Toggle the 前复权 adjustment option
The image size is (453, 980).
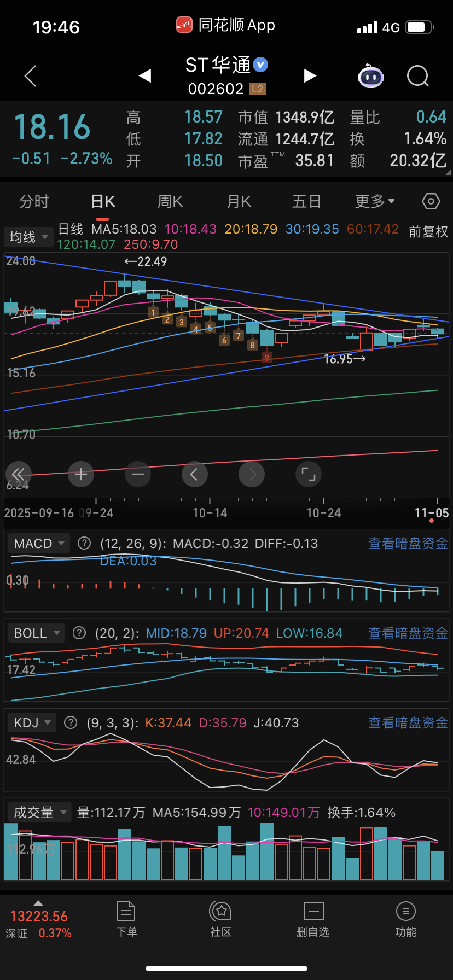point(428,232)
